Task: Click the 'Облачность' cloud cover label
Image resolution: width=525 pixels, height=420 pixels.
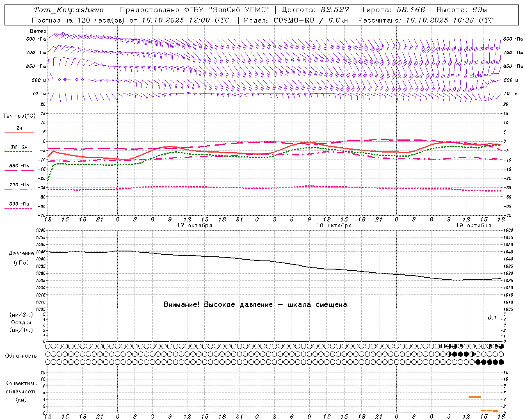Action: tap(21, 356)
